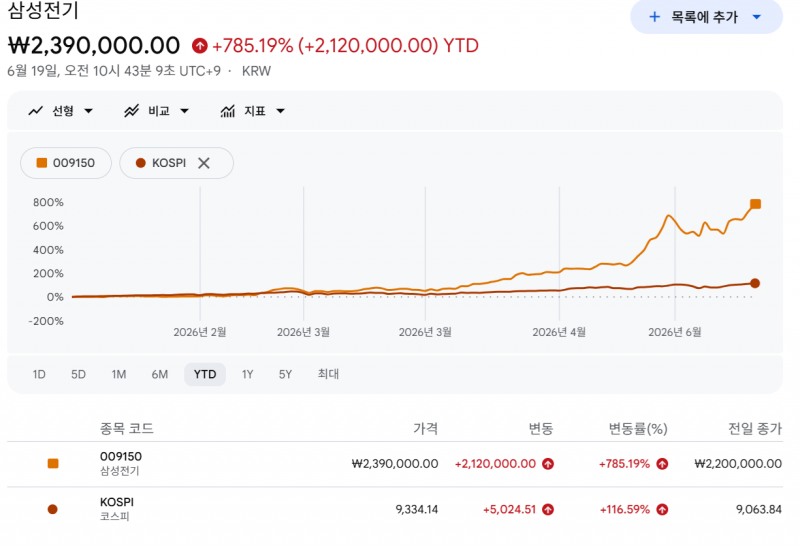The width and height of the screenshot is (800, 546).
Task: Click the 삼성전기 name under 009150 in the table
Action: pos(119,471)
